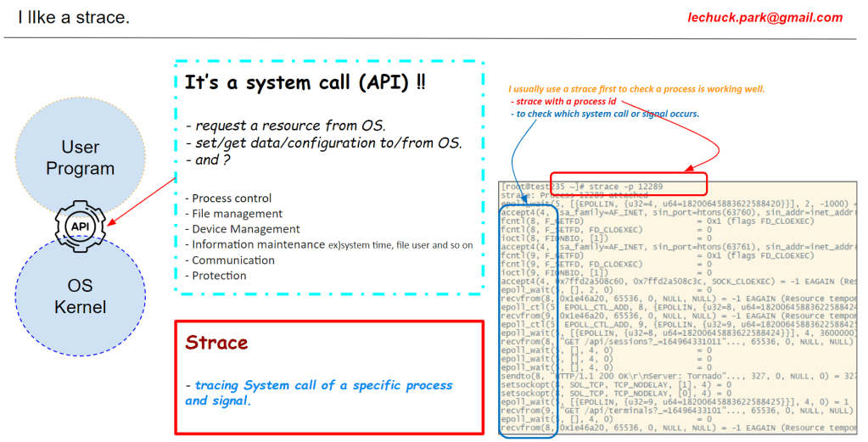Click the lechuck.park@gmail.com email address
Image resolution: width=868 pixels, height=442 pixels.
click(x=765, y=17)
